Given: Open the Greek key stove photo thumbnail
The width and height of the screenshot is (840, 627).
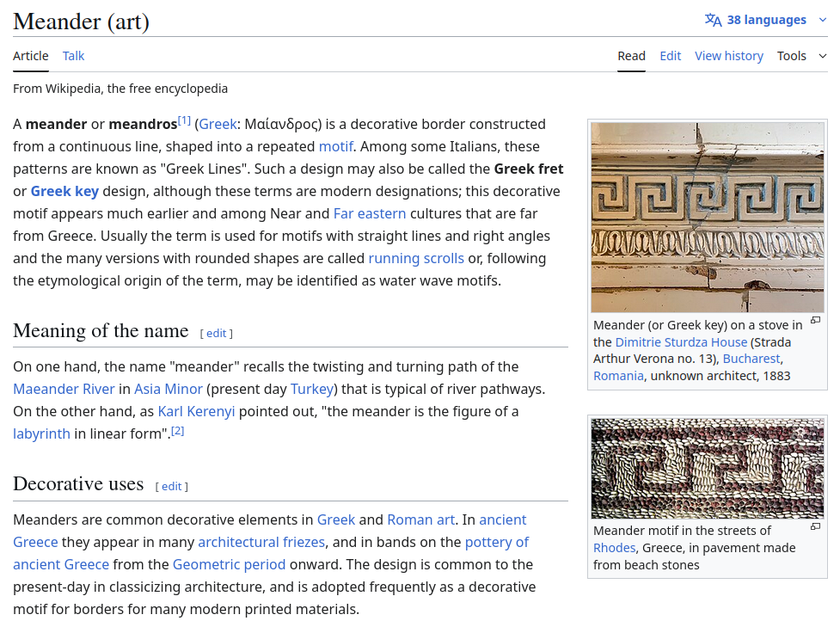Looking at the screenshot, I should click(x=708, y=218).
